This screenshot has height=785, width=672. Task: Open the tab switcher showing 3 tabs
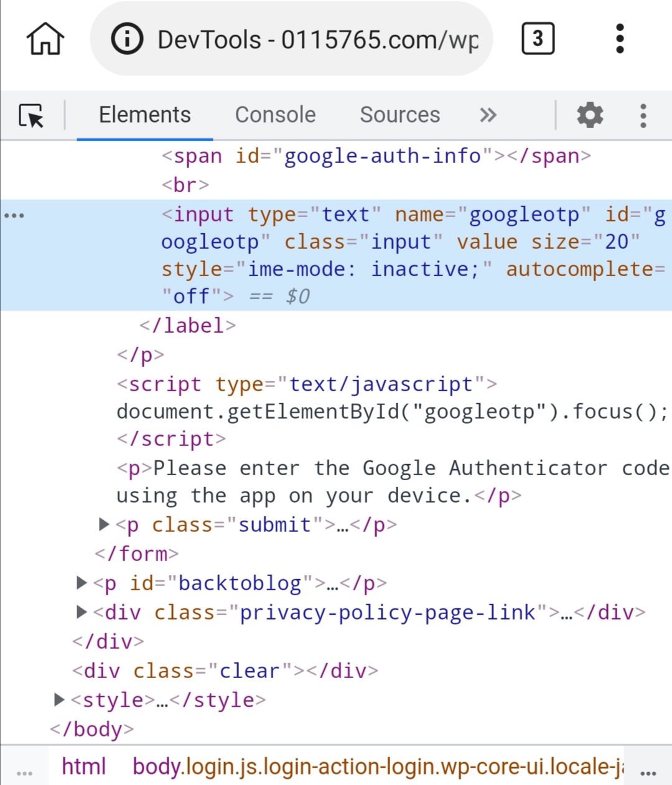tap(538, 39)
